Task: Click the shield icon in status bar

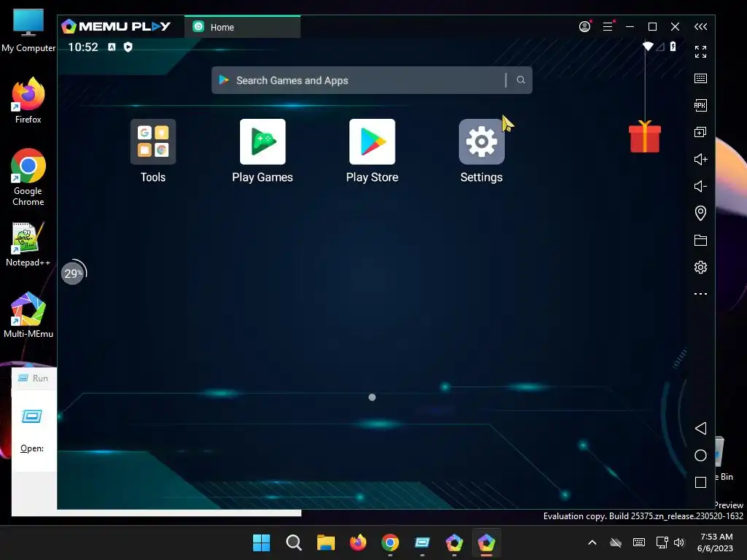Action: coord(128,47)
